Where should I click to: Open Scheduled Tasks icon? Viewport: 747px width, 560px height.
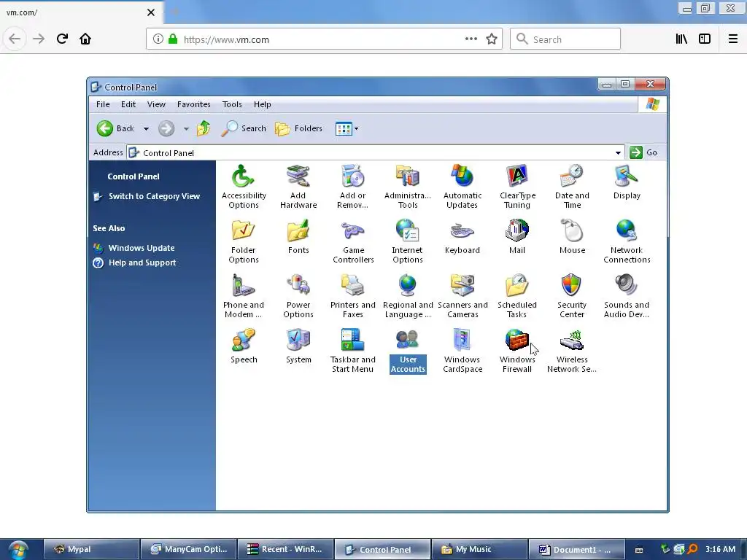pyautogui.click(x=517, y=296)
